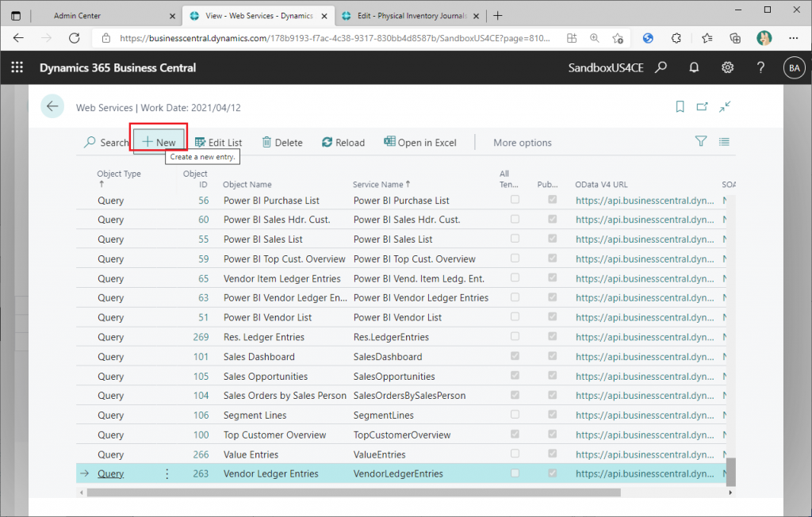Open OData URL for Res. Ledger Entries
This screenshot has width=812, height=517.
click(x=645, y=337)
